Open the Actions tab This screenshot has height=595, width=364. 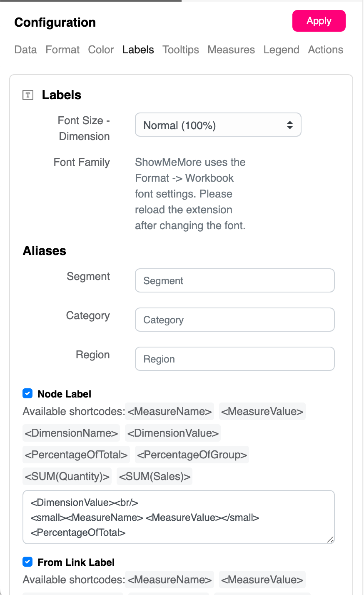pyautogui.click(x=326, y=50)
